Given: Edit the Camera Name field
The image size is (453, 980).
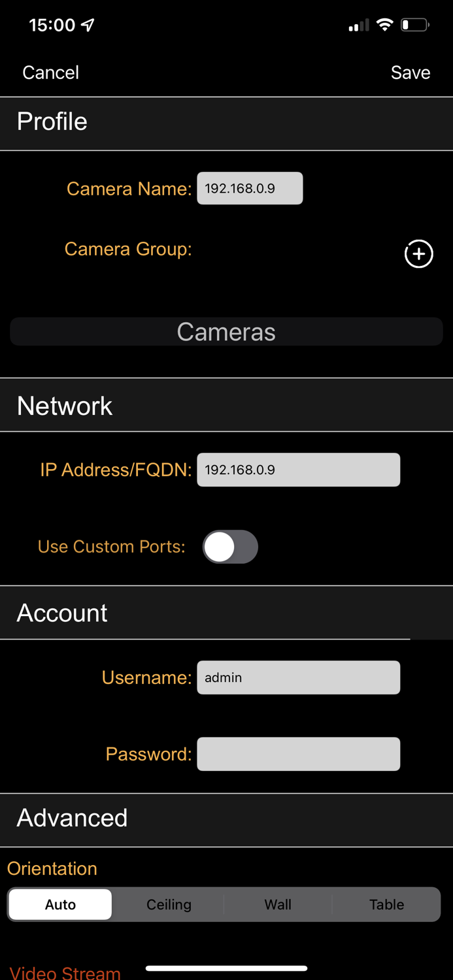Looking at the screenshot, I should pos(250,188).
